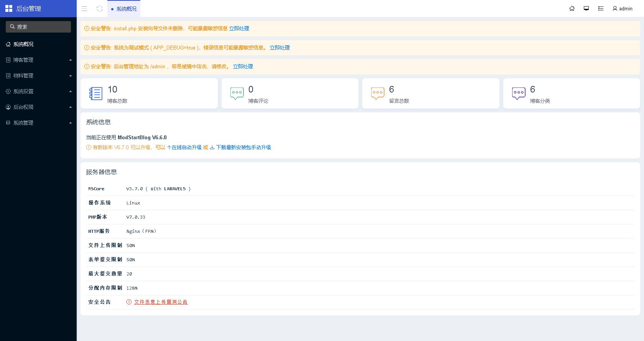This screenshot has width=644, height=341.
Task: Click the warning icon on /admin alert
Action: click(87, 66)
